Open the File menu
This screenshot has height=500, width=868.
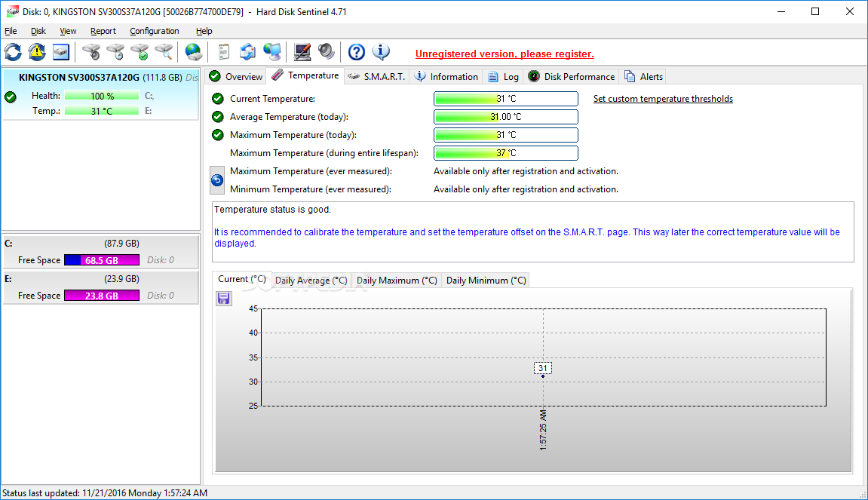coord(11,31)
